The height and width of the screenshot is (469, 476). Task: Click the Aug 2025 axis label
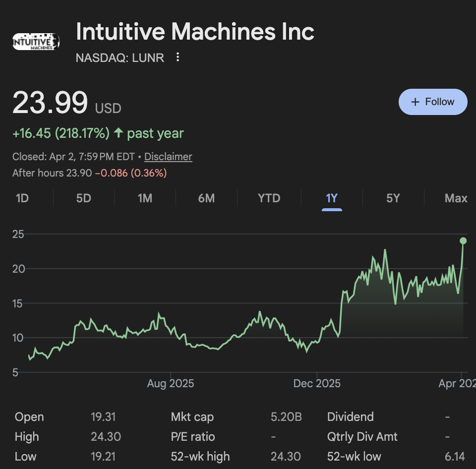[x=171, y=384]
